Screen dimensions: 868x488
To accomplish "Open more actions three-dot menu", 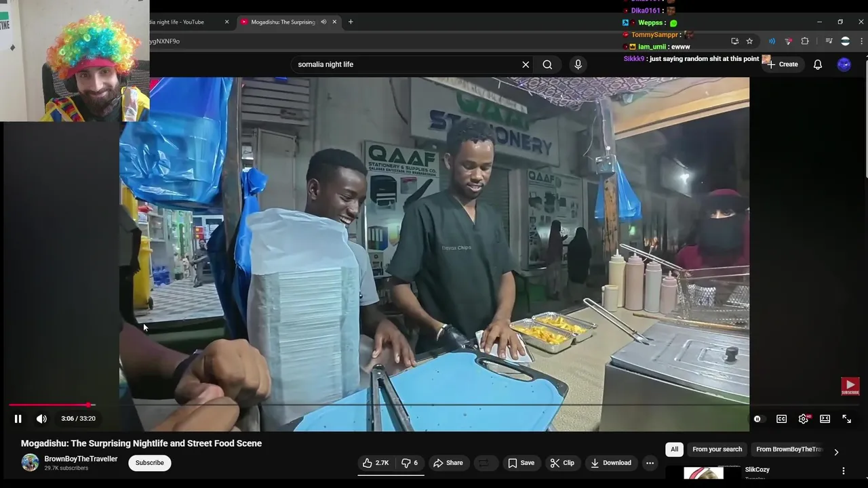I will pos(650,463).
